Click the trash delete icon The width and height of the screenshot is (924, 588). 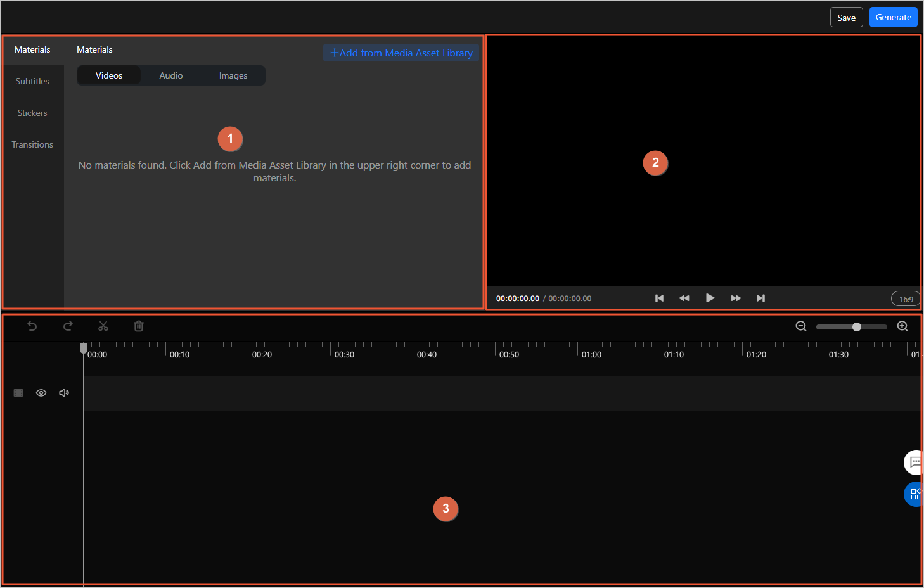(x=139, y=326)
